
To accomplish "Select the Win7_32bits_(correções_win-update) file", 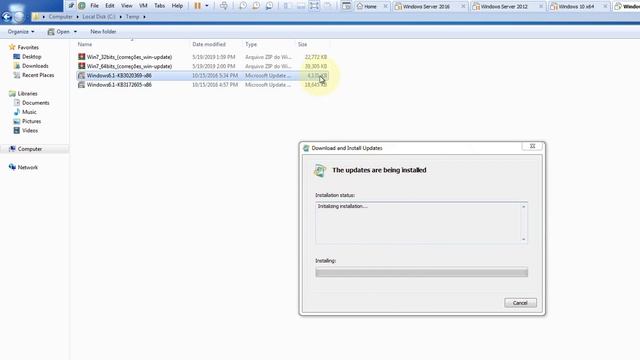I will pos(129,57).
